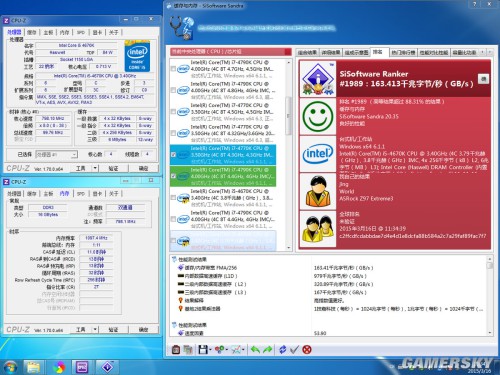
Task: Click the green back arrow icon
Action: pos(255,349)
